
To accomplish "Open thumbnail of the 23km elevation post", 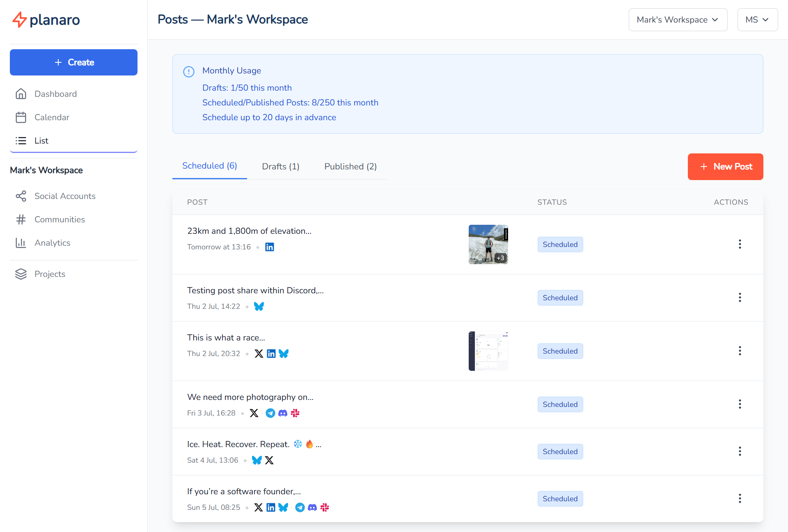I will click(488, 244).
